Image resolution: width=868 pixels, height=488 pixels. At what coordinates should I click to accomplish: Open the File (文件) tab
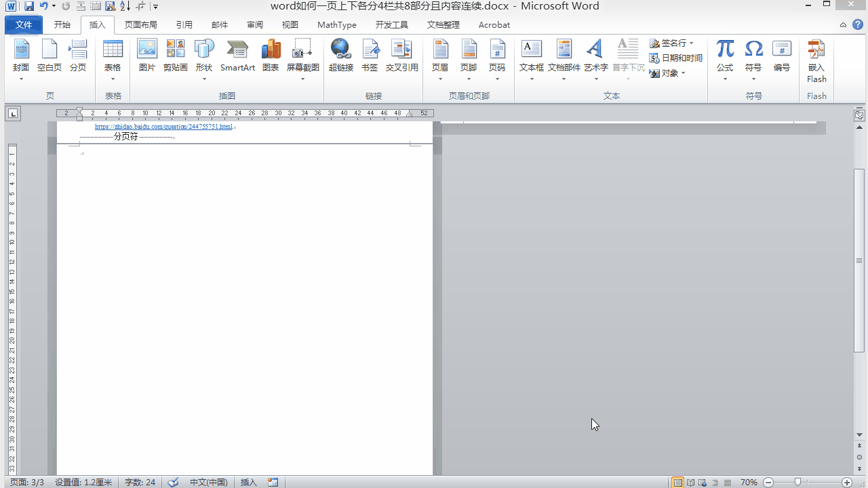click(24, 25)
